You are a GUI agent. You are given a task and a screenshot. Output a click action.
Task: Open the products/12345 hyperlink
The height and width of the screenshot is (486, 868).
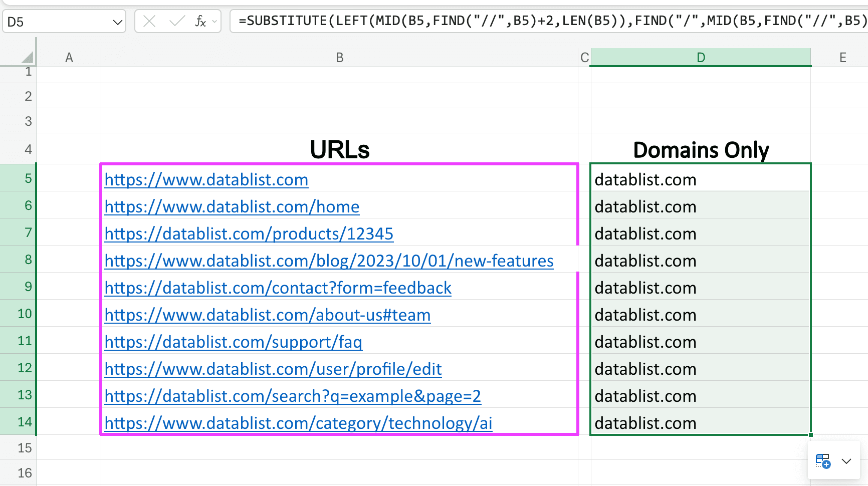click(249, 233)
